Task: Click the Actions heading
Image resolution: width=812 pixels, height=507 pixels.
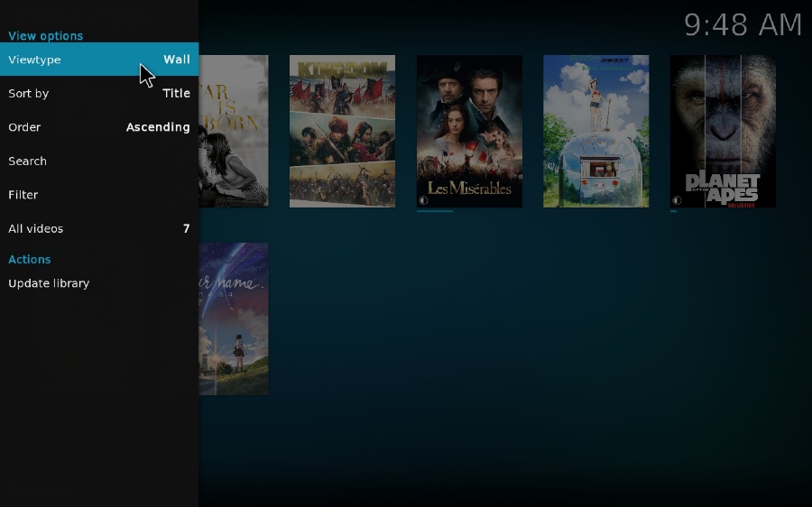Action: 30,260
